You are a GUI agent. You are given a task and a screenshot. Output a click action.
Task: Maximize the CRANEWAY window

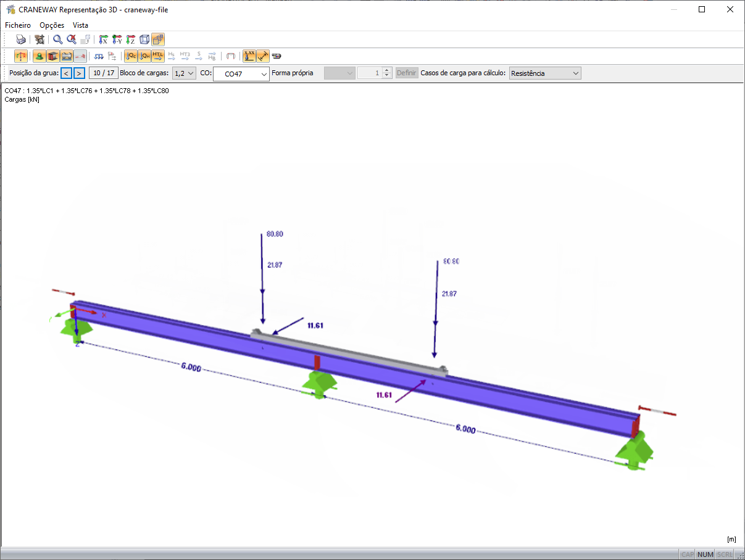(702, 9)
